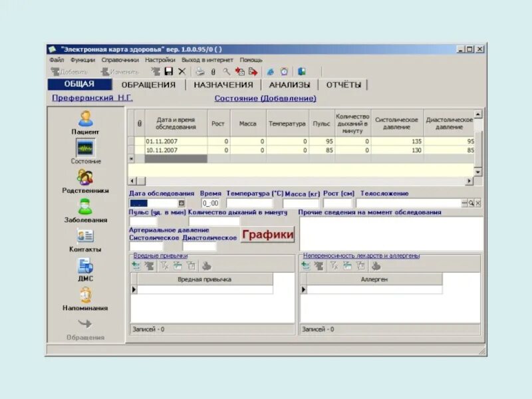Screen dimensions: 532x399
Task: Click the Internet Explorer globe toolbar icon
Action: click(x=270, y=72)
